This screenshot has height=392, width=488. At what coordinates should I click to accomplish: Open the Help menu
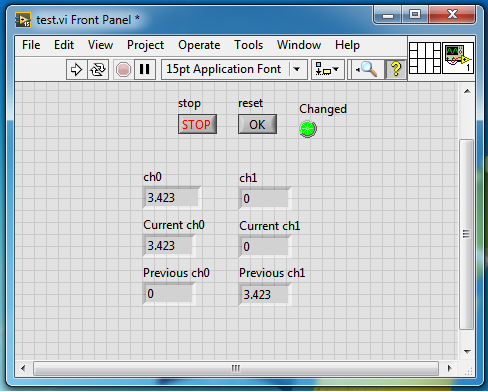tap(347, 45)
